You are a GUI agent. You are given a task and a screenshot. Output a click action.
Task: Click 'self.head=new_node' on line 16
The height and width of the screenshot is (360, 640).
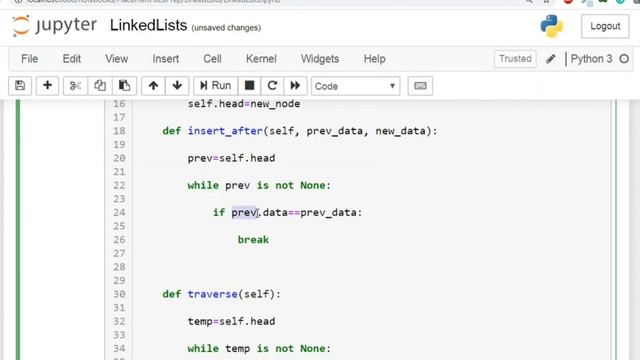pyautogui.click(x=244, y=104)
